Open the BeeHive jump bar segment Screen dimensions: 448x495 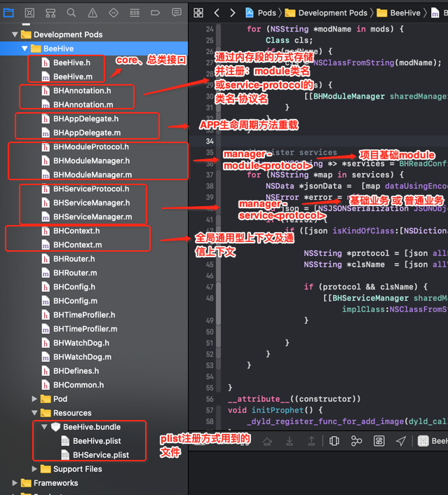point(398,13)
